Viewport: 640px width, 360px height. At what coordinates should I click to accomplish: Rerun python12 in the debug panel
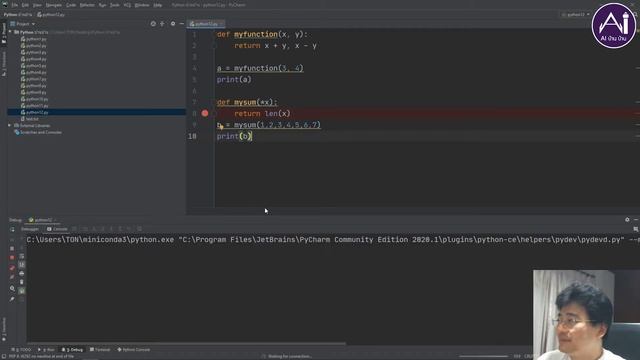(12, 229)
